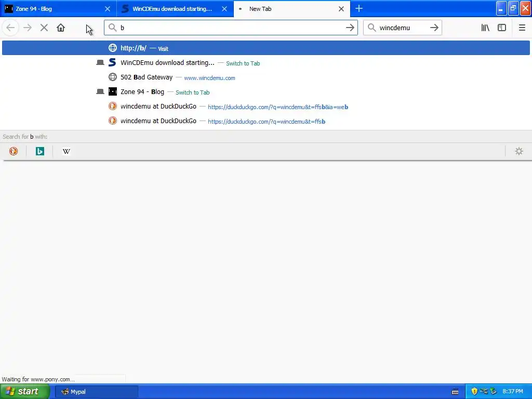Image resolution: width=532 pixels, height=399 pixels.
Task: Click the address bar input
Action: click(231, 28)
